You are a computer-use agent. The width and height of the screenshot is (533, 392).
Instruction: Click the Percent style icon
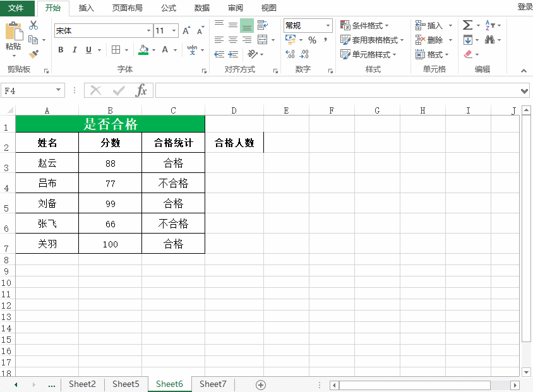(312, 40)
